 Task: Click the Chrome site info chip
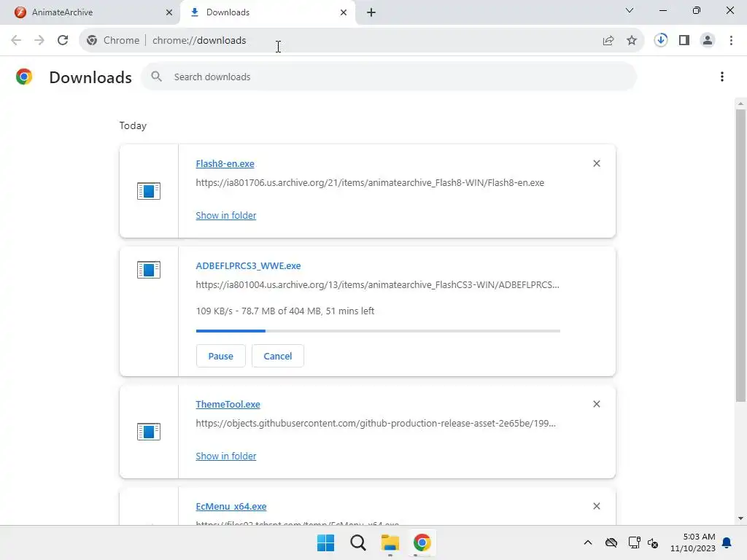[x=113, y=41]
